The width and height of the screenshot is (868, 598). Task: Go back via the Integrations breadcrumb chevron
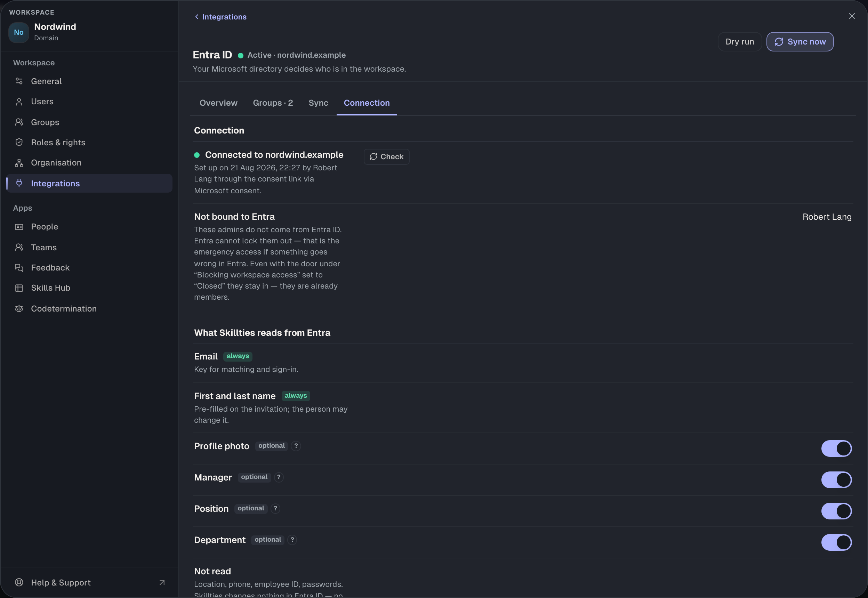click(x=197, y=16)
